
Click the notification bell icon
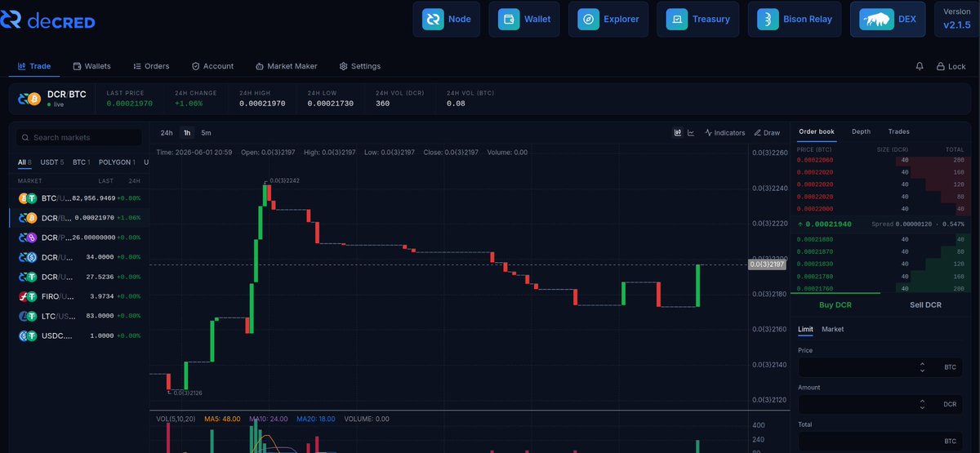point(920,66)
